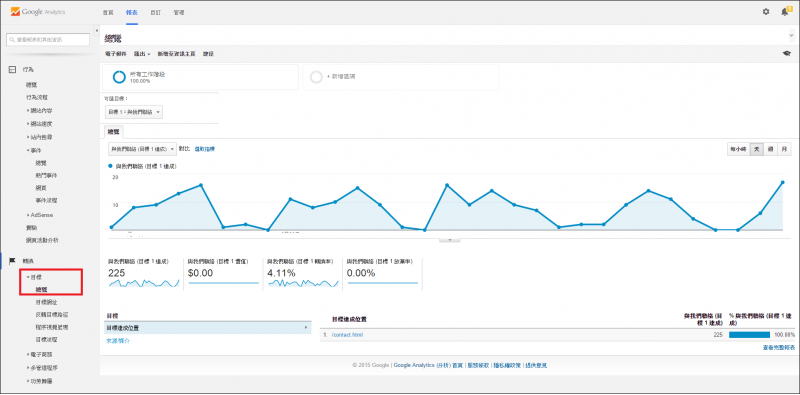Click the graduation cap education icon
This screenshot has height=395, width=800.
coord(787,54)
